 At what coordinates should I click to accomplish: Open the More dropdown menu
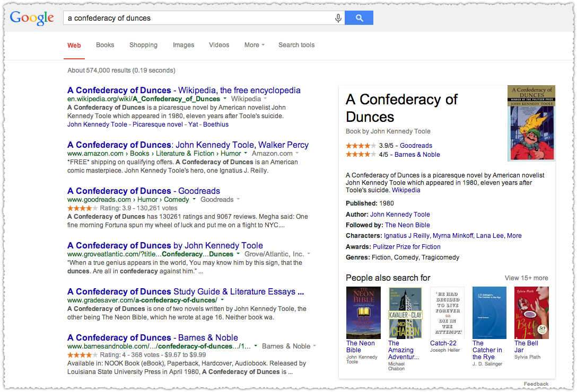tap(254, 45)
